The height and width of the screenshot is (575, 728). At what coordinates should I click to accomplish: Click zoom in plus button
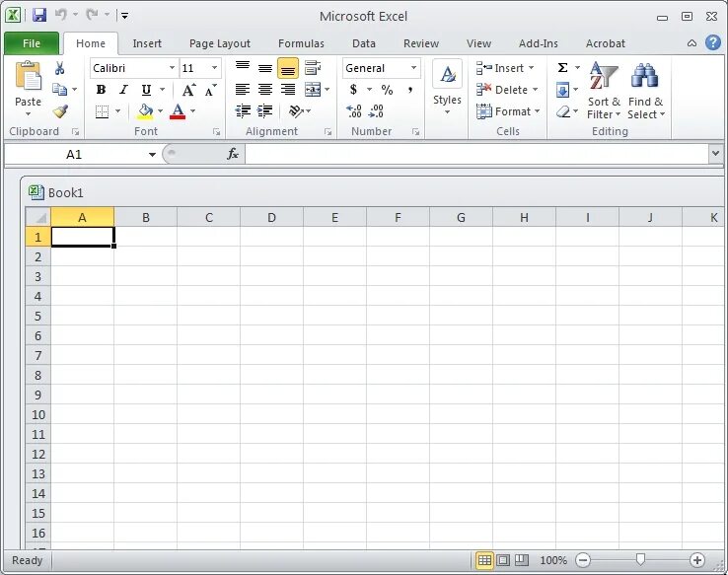[x=696, y=560]
